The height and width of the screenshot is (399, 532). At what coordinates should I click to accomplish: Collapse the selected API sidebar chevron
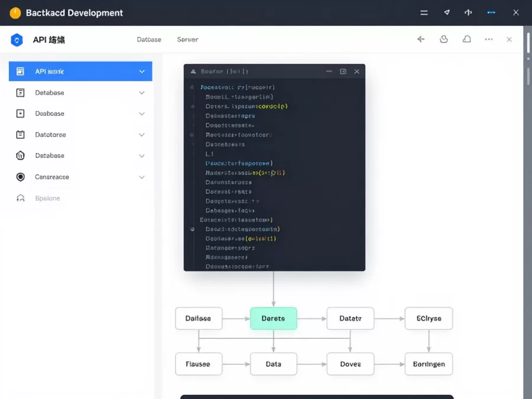pos(142,72)
